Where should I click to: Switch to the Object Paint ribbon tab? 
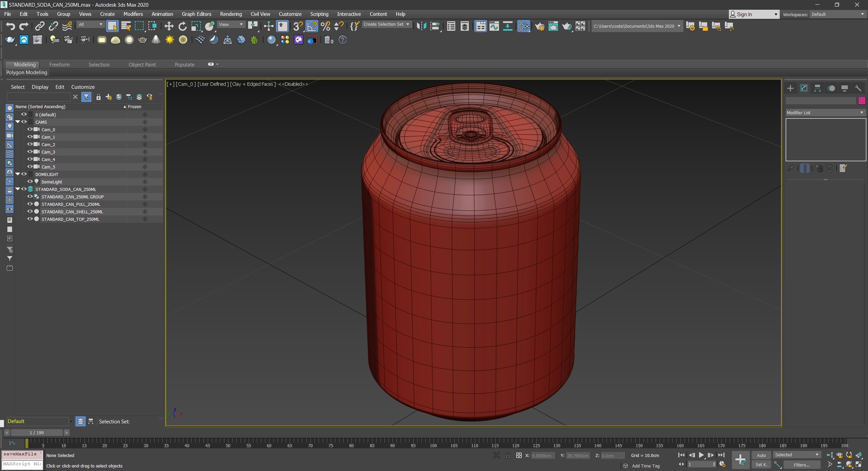point(142,65)
